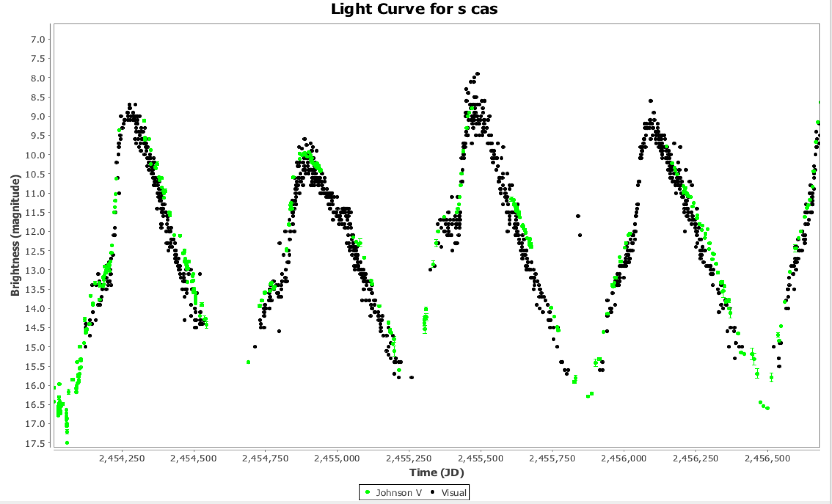Click the 'Brightness (magnitude)' y-axis label

(x=15, y=235)
